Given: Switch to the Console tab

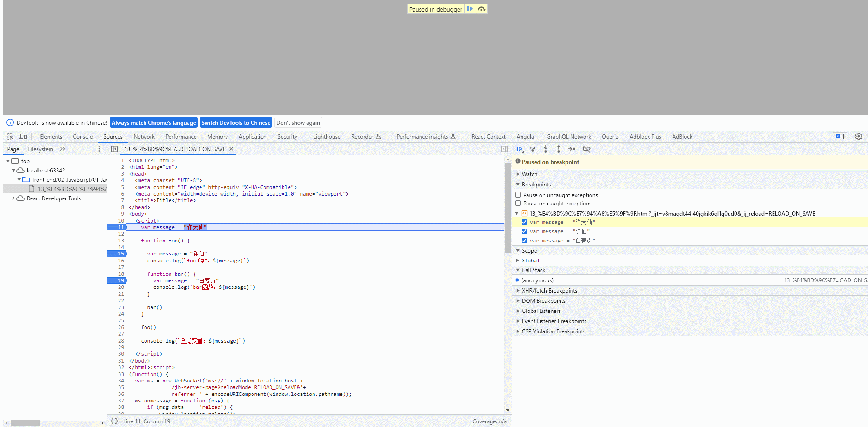Looking at the screenshot, I should pos(82,137).
